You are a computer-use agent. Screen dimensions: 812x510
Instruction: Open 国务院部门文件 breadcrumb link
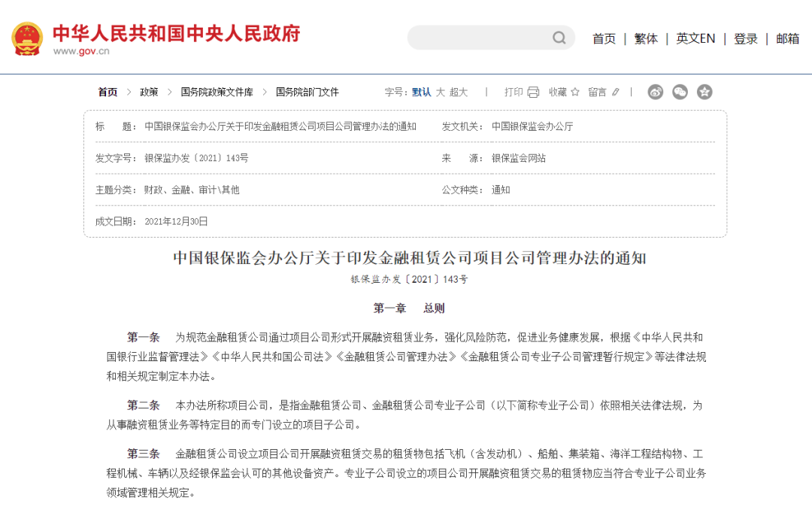(307, 92)
